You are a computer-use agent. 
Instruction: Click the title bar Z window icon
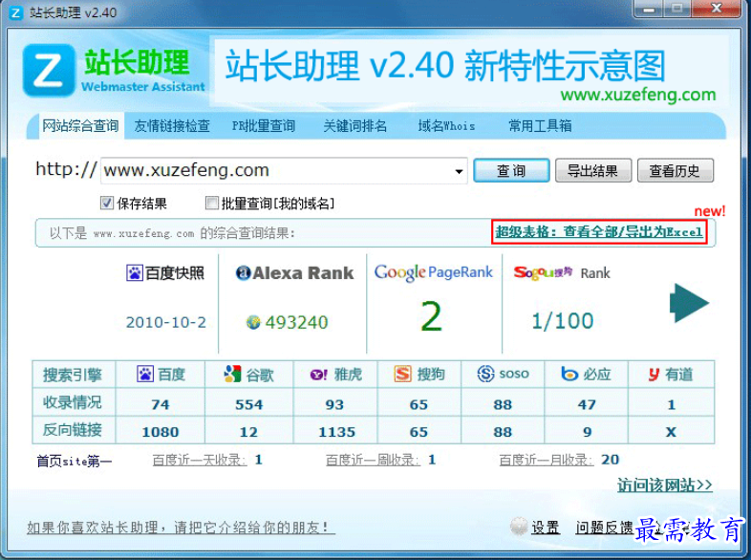tap(16, 12)
